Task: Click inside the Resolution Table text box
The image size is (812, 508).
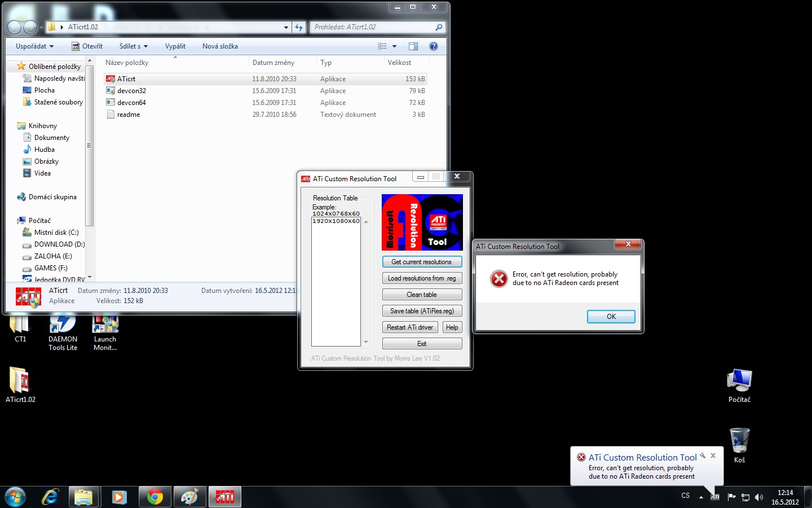Action: 336,282
